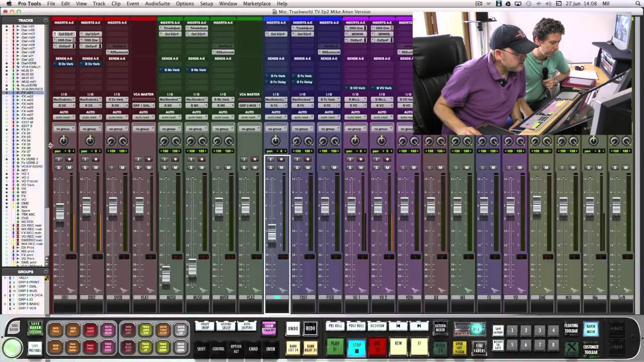The height and width of the screenshot is (362, 644).
Task: Click the New Aux toolbar button
Action: pos(56,346)
